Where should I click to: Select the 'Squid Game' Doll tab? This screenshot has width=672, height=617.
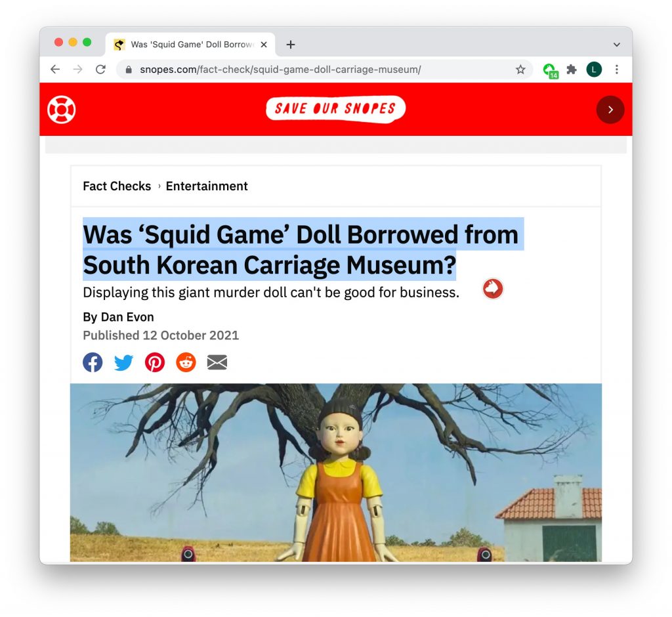point(190,45)
